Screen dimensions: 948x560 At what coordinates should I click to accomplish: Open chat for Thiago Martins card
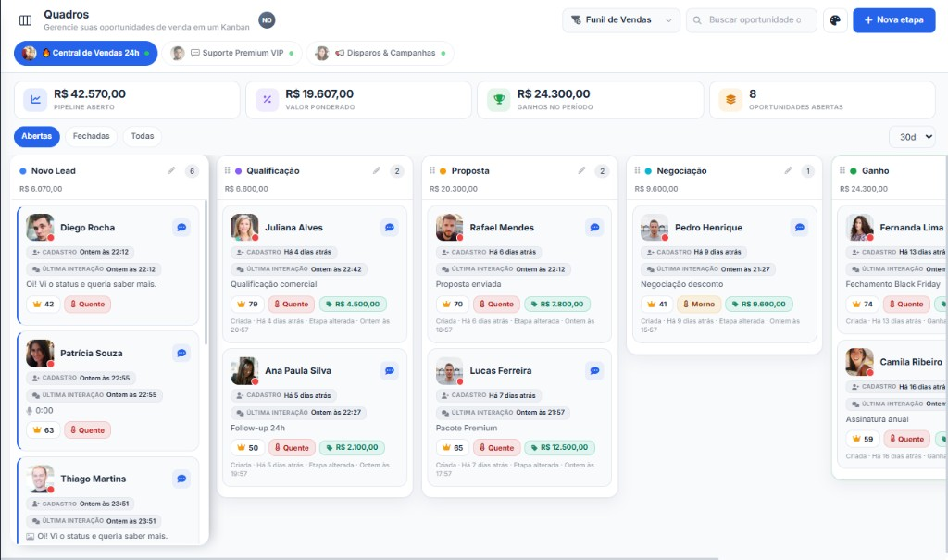181,479
